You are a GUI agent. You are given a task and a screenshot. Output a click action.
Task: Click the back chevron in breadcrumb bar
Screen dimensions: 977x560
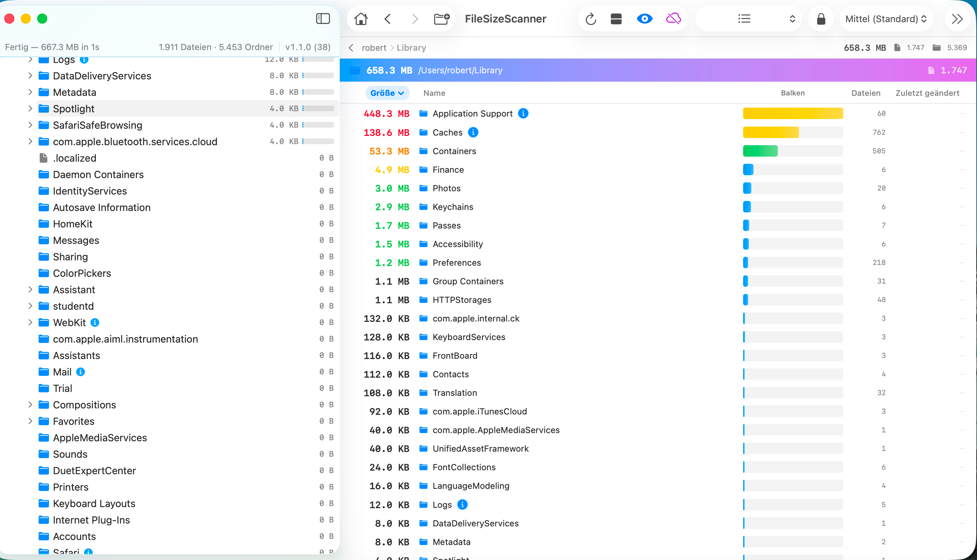[x=351, y=48]
